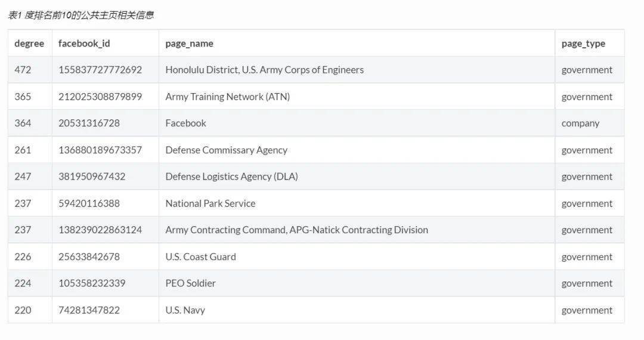Click the page_name column header
This screenshot has width=644, height=340.
tap(189, 44)
